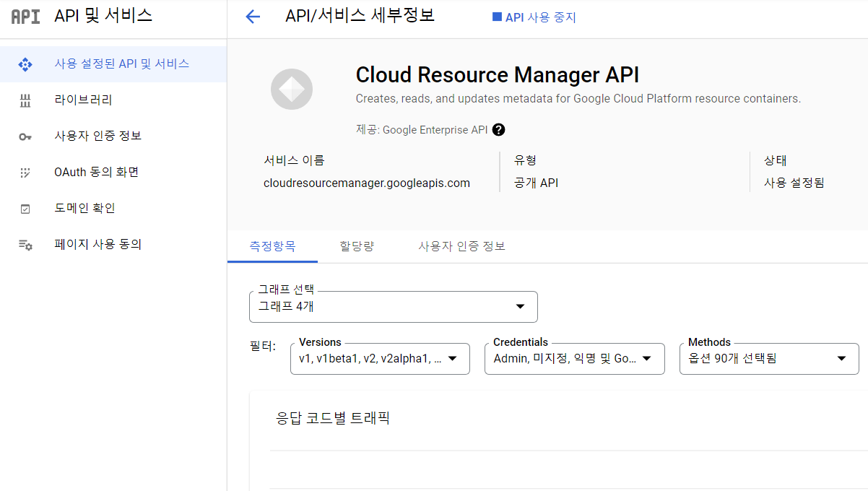Switch to the 사용자 인증 정보 tab
868x491 pixels.
(461, 246)
